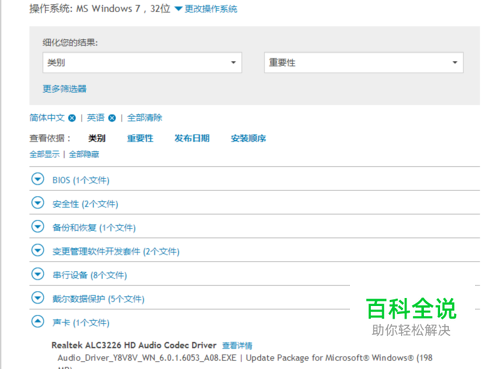This screenshot has width=500, height=369.
Task: Open the 重要性 filter dropdown
Action: click(x=364, y=62)
